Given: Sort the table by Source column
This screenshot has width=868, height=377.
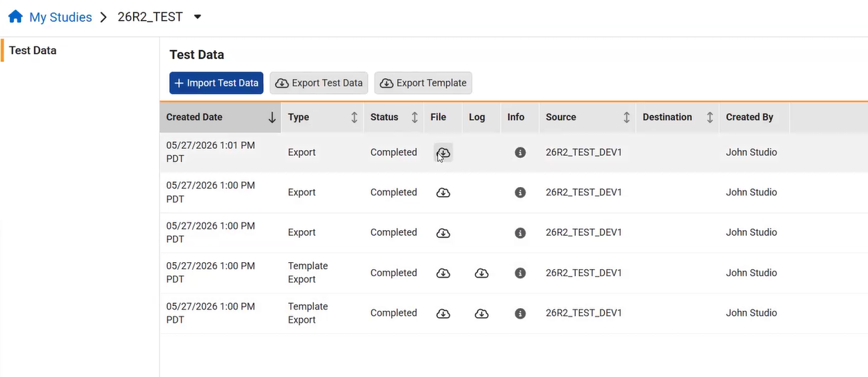Looking at the screenshot, I should 587,118.
